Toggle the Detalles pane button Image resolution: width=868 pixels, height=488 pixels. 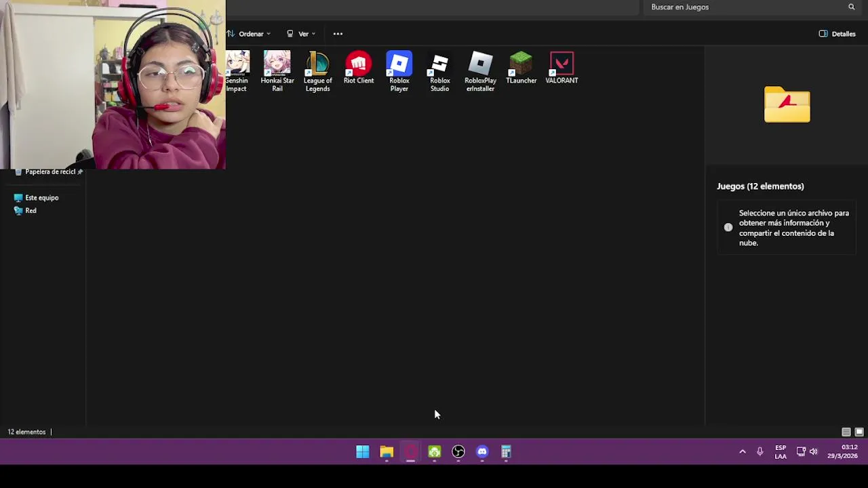pos(837,34)
